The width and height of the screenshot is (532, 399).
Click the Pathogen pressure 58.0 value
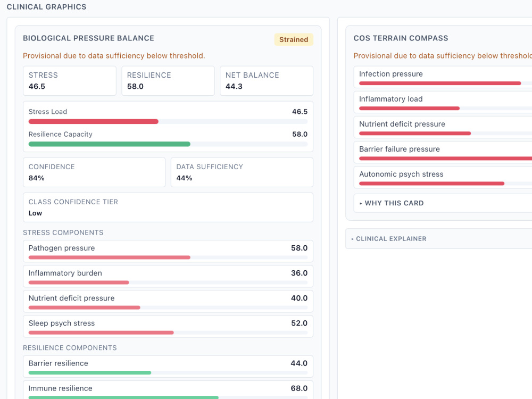click(x=299, y=248)
